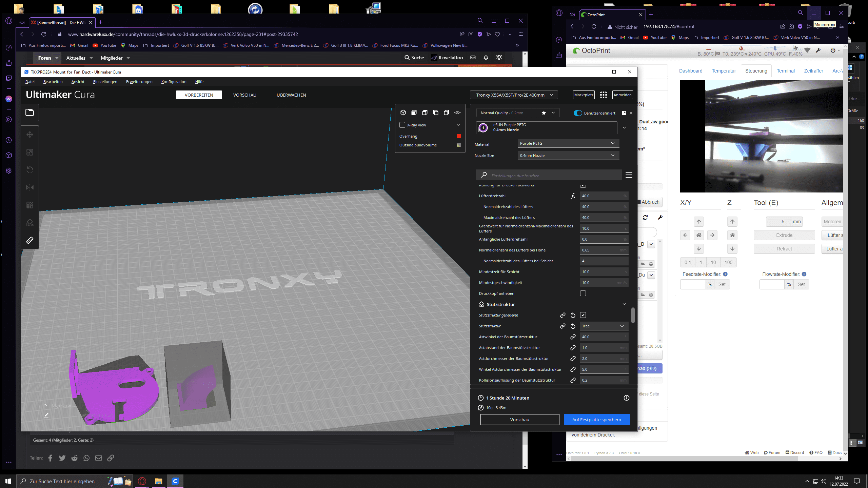Select the Move tool in Cura
868x488 pixels.
pos(30,135)
